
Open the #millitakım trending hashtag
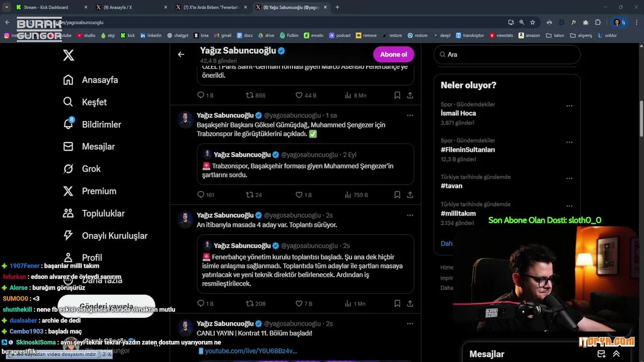pyautogui.click(x=458, y=213)
